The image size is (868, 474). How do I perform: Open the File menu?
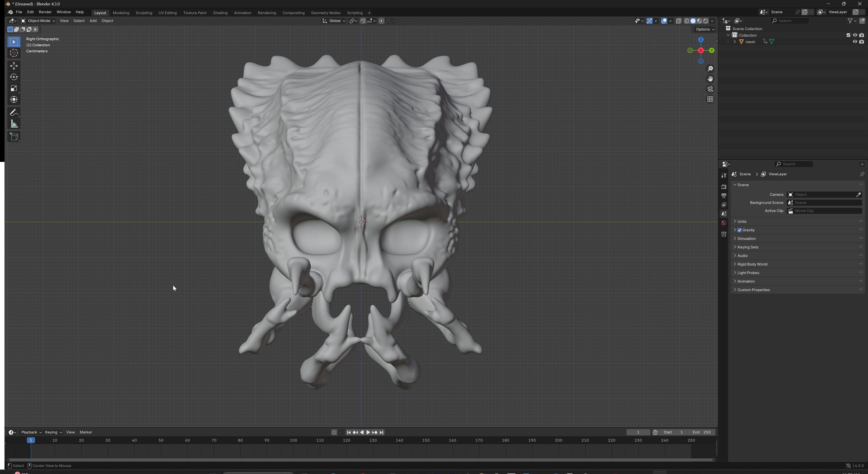point(19,12)
